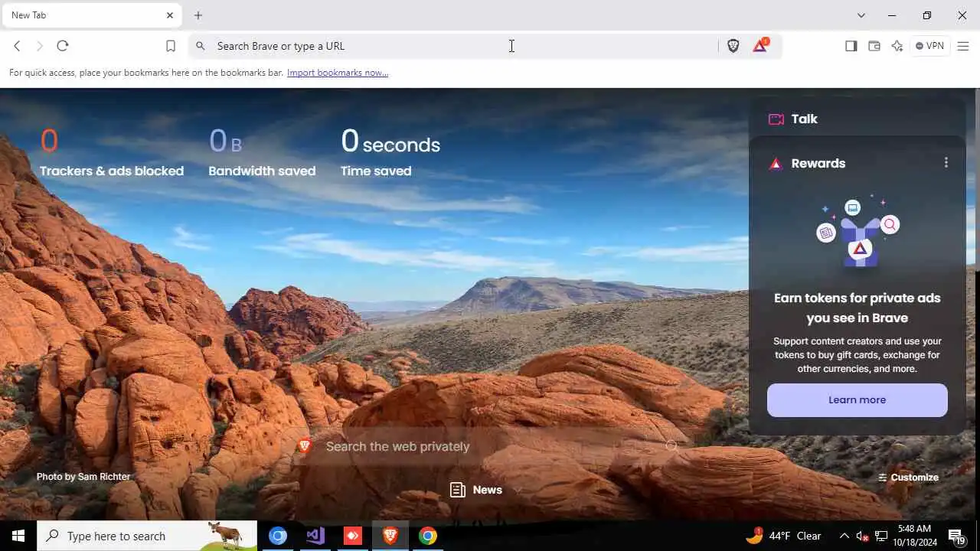Open Brave Rewards triangle icon in address bar
The image size is (980, 551).
pos(760,46)
